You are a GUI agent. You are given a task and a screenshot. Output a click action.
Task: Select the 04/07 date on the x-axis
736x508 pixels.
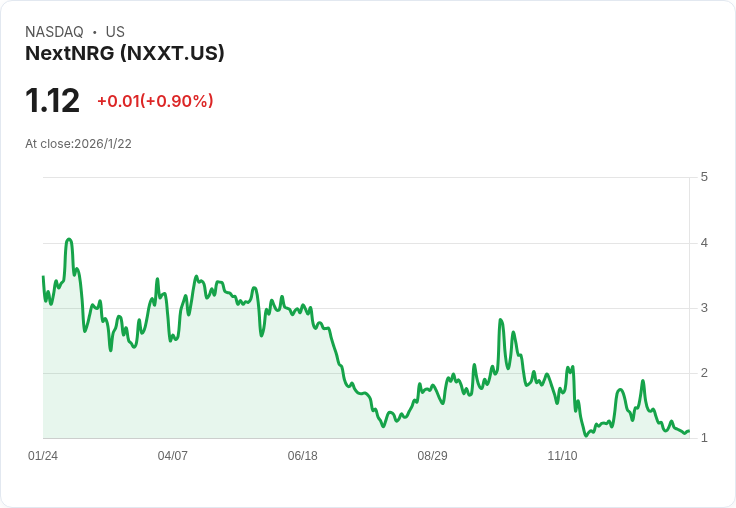tap(173, 456)
